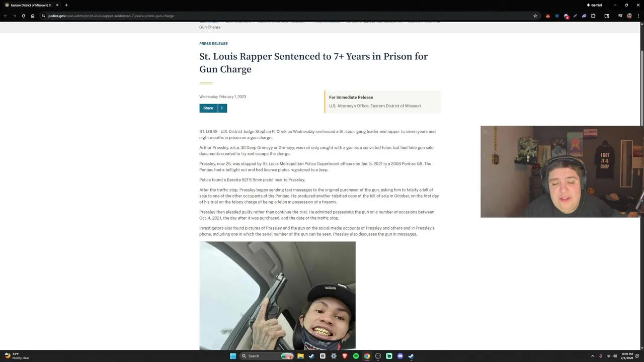Click the taskbar Search box
This screenshot has width=644, height=362.
(266, 356)
